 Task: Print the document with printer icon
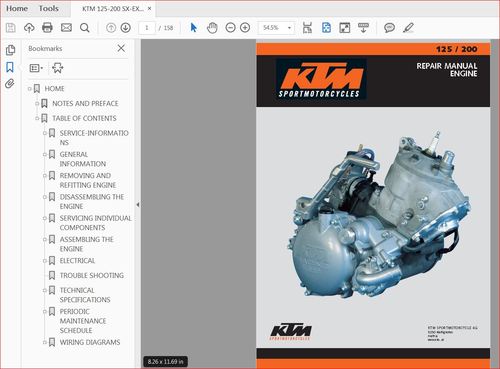click(47, 28)
